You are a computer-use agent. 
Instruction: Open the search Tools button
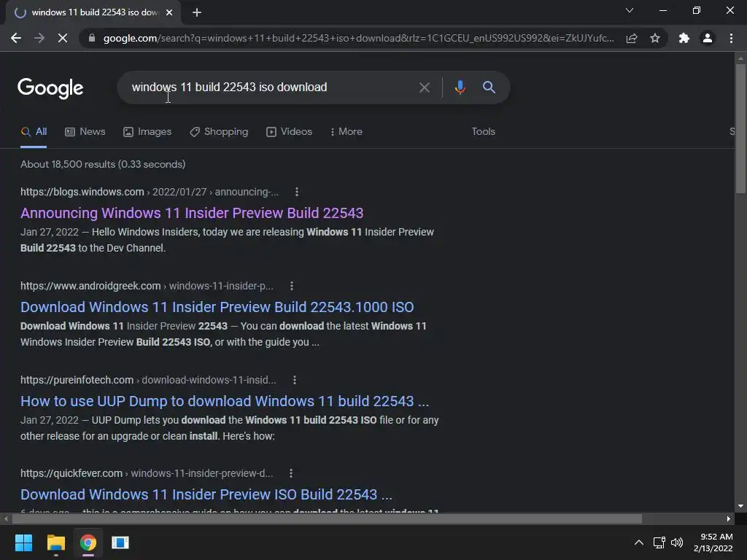point(483,132)
